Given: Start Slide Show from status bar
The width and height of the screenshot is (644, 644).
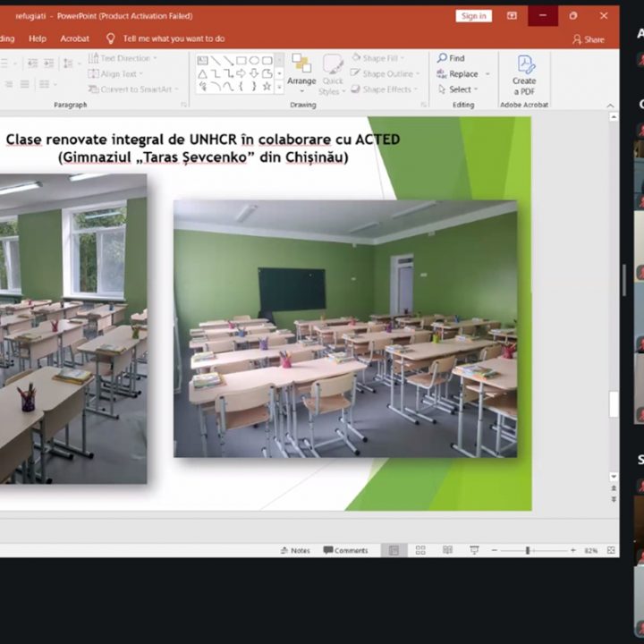Looking at the screenshot, I should click(x=474, y=550).
